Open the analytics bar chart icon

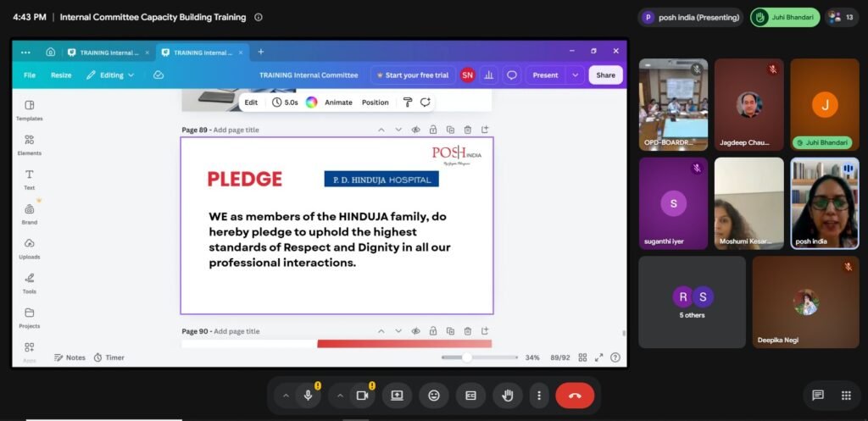point(489,75)
